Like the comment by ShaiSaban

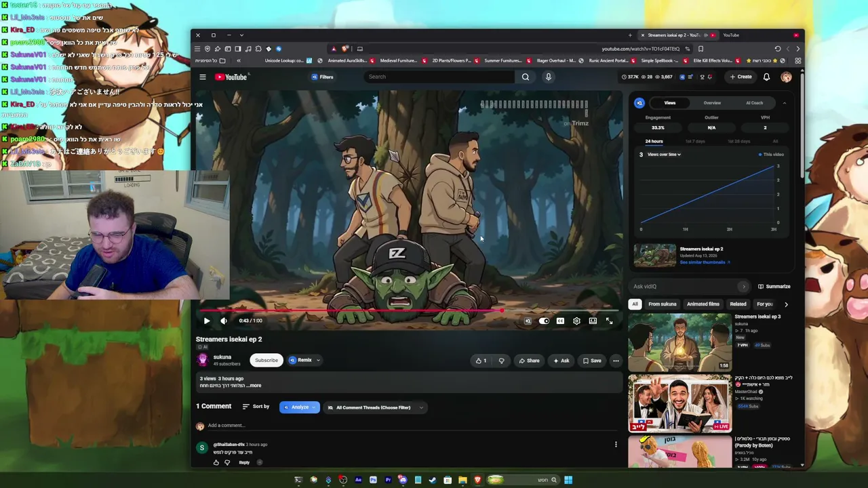216,462
